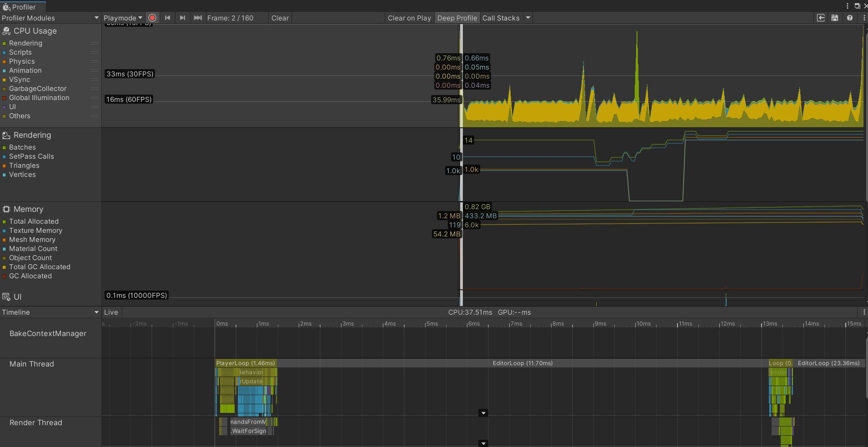Select the PlayerLoop (1.46ms) sample
The image size is (868, 447).
[x=246, y=363]
